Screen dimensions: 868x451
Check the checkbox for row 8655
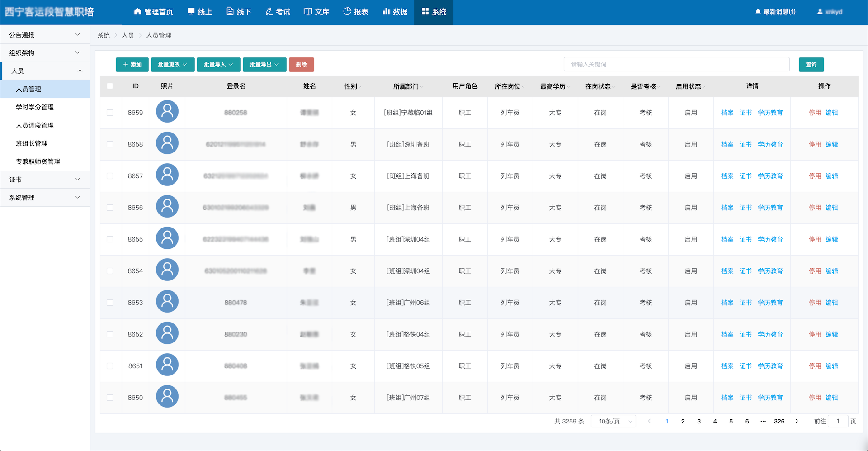[110, 239]
